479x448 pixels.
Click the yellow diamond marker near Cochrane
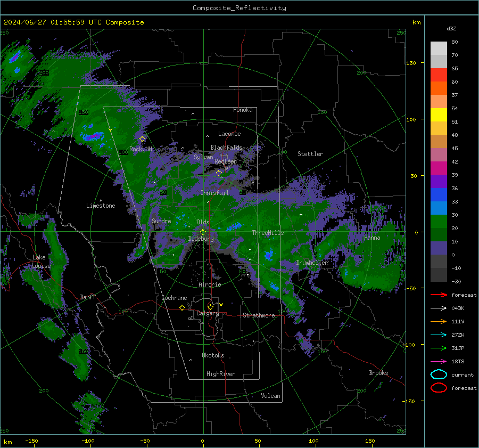[x=182, y=307]
